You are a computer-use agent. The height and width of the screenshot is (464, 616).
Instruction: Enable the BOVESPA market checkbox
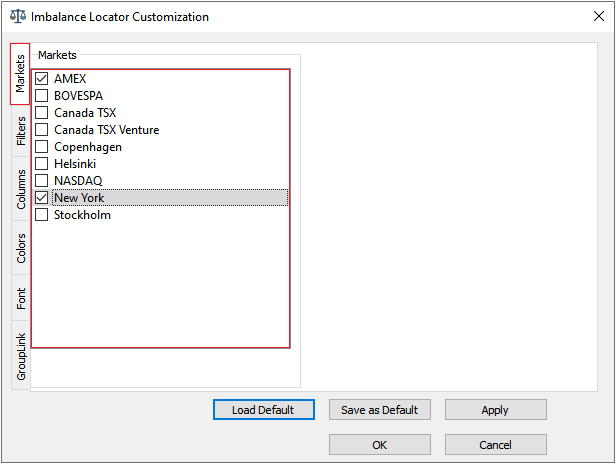coord(42,96)
